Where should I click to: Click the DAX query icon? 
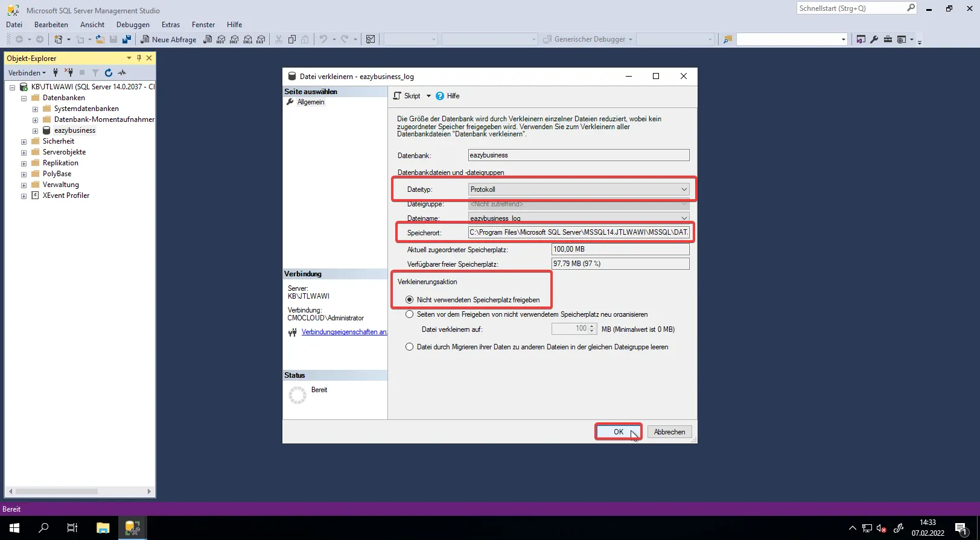point(261,39)
